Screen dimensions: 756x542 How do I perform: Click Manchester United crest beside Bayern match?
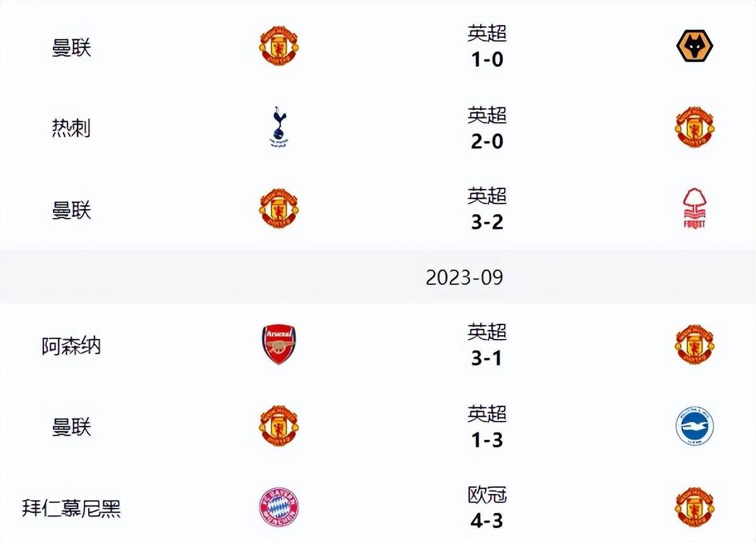coord(694,507)
